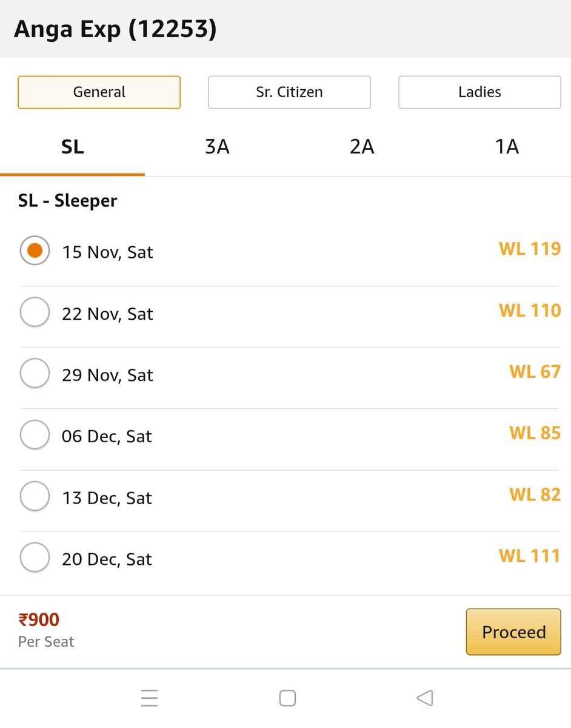Select the 20 Dec, Sat radio button
Image resolution: width=571 pixels, height=728 pixels.
[35, 558]
